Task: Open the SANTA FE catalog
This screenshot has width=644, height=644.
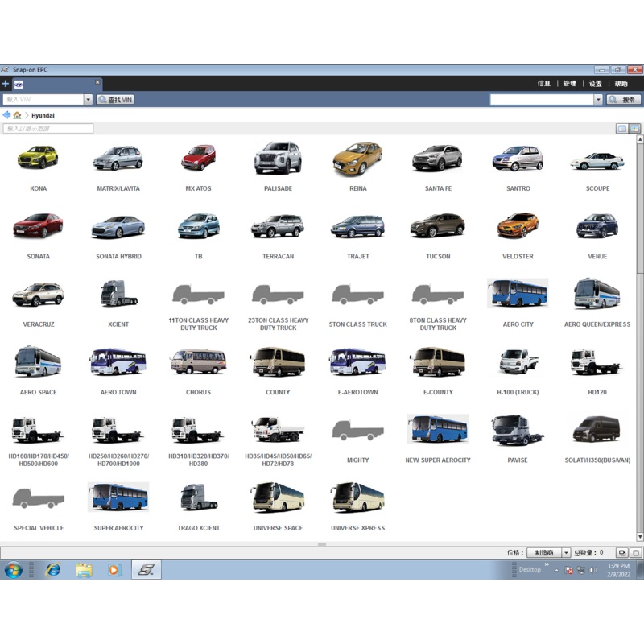Action: 438,158
